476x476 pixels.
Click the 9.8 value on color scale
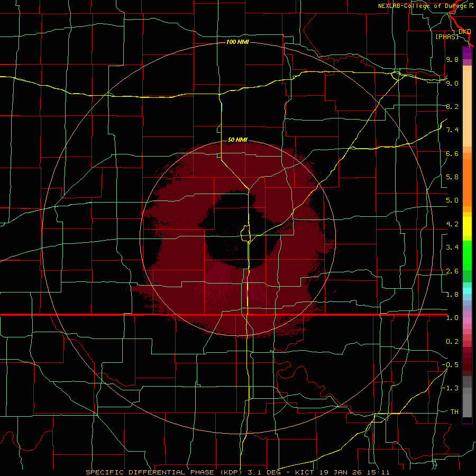tap(452, 59)
